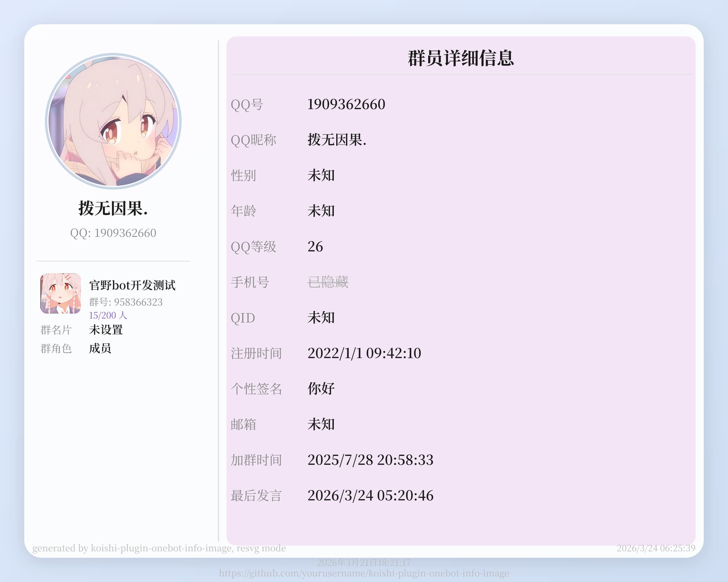Click the GitHub repository link at bottom
Image resolution: width=728 pixels, height=582 pixels.
tap(364, 573)
